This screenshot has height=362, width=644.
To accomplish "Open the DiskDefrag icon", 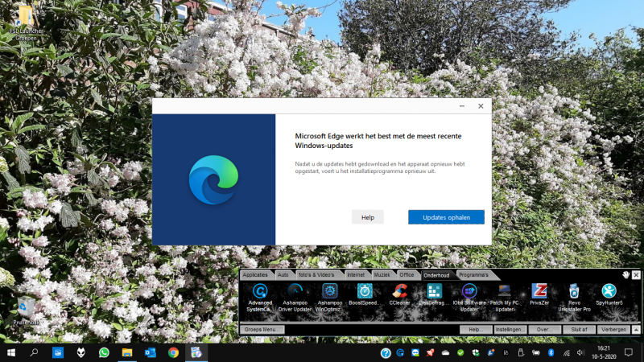I will pos(434,294).
